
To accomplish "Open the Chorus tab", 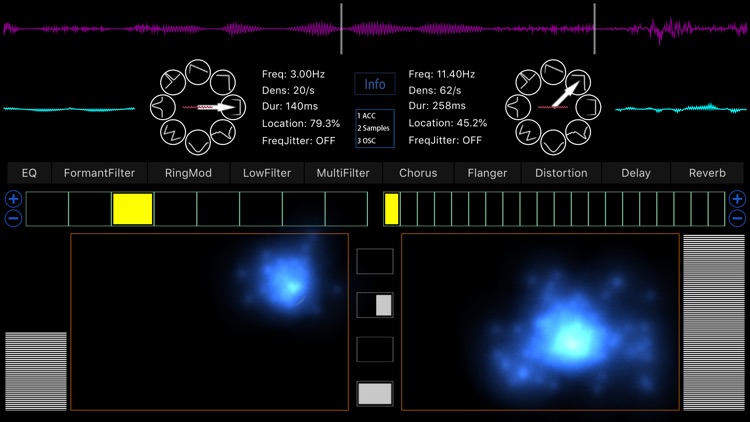I will (x=418, y=173).
